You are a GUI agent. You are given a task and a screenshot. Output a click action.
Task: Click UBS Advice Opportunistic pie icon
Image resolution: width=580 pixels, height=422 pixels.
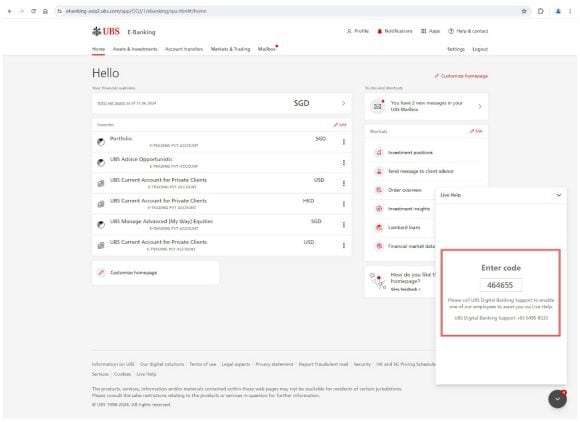[x=101, y=163]
